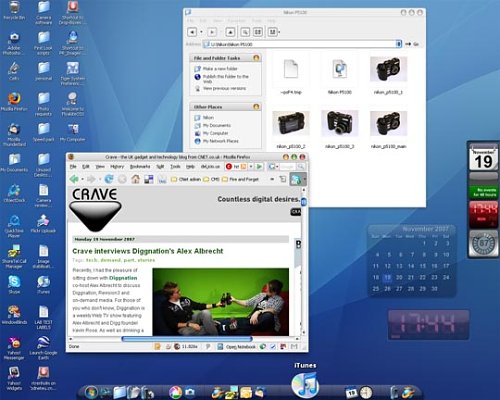The image size is (500, 400).
Task: Open the explorer Back button dropdown arrow
Action: pyautogui.click(x=201, y=32)
